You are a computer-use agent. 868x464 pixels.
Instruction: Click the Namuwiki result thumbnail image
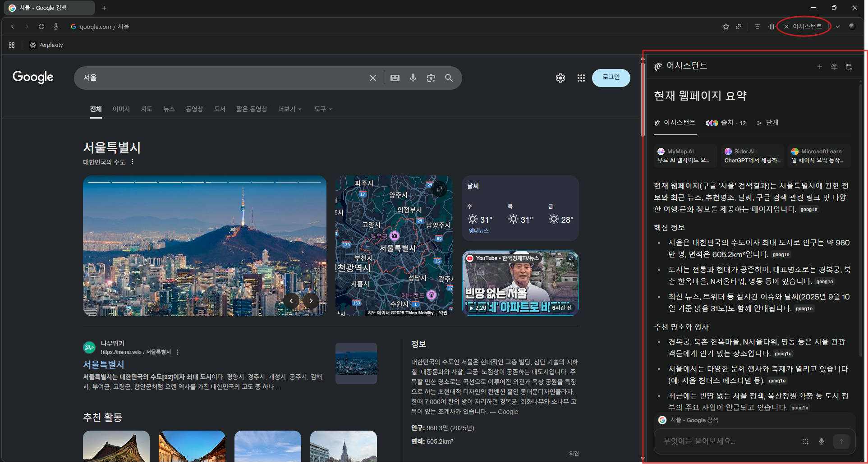356,363
